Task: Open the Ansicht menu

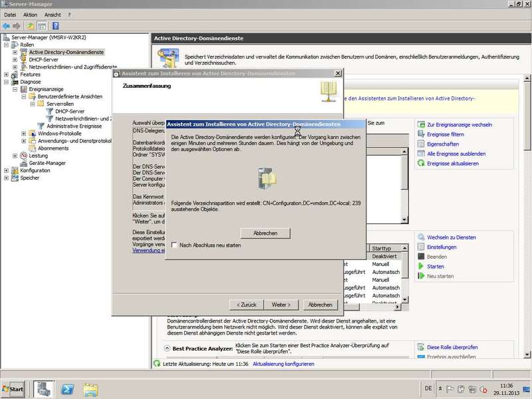Action: coord(53,15)
